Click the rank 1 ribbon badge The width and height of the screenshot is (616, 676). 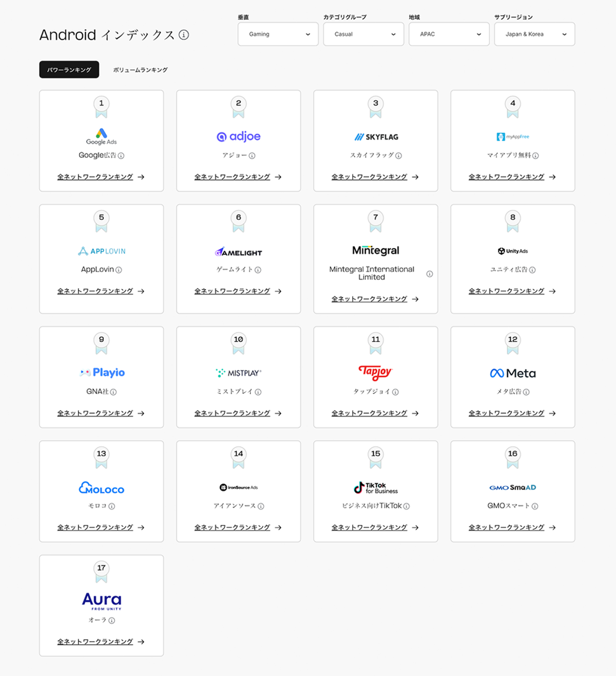(102, 107)
